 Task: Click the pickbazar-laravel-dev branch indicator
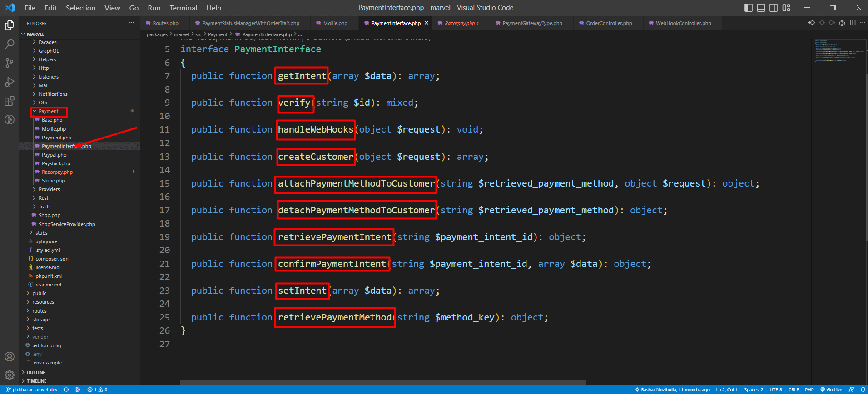[x=32, y=389]
